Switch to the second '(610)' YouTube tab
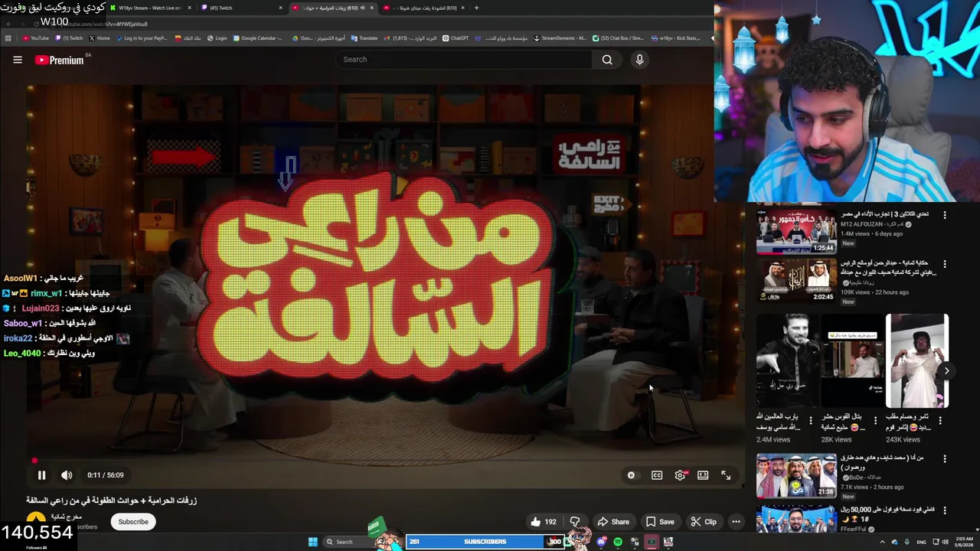 tap(423, 8)
